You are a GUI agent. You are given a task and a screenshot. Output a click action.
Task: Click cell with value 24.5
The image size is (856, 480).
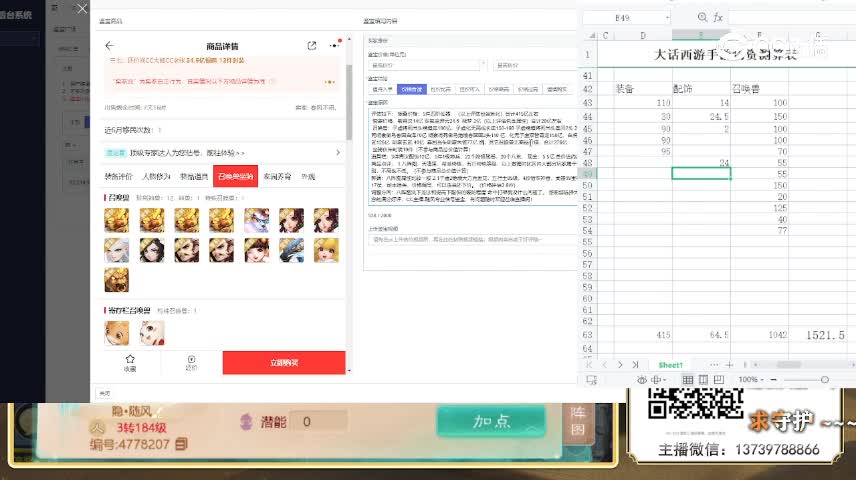pyautogui.click(x=701, y=116)
